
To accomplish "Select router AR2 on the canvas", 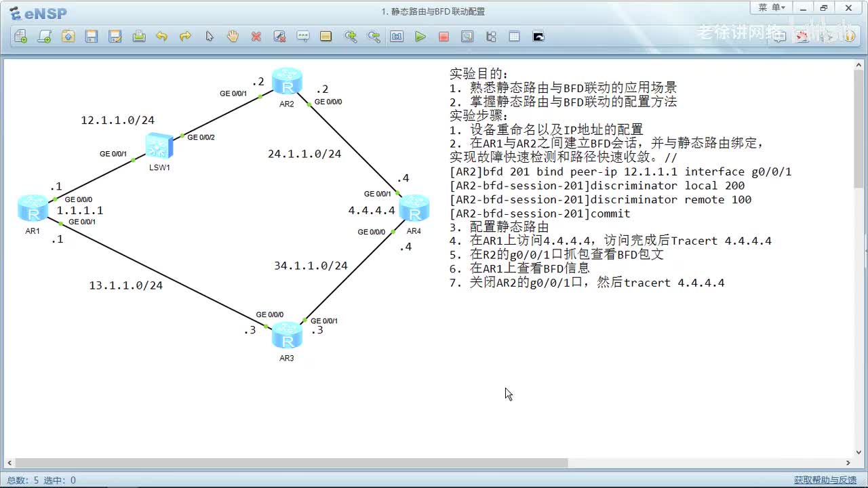I will 287,81.
